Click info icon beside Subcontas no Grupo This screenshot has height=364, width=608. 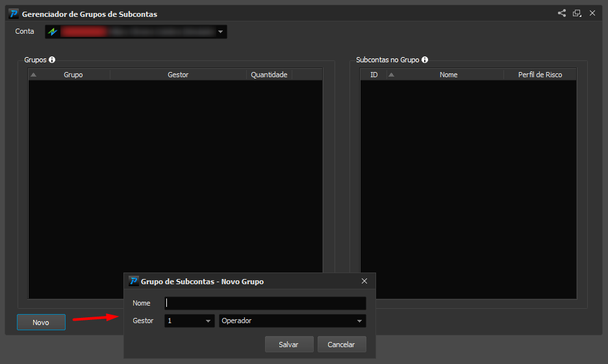click(x=425, y=60)
